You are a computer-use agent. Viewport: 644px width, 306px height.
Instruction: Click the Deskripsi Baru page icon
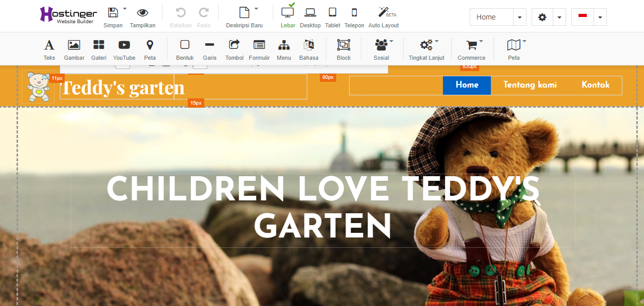coord(244,13)
